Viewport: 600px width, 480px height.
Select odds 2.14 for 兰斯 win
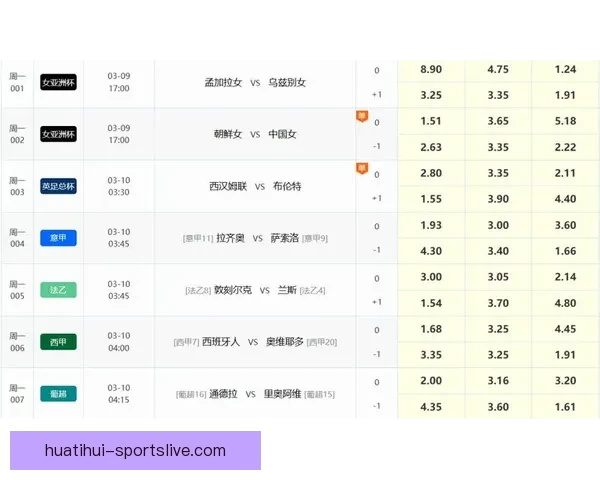point(565,277)
